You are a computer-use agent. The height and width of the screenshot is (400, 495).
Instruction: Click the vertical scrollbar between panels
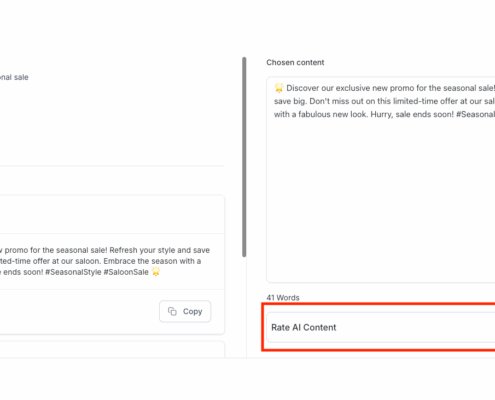(244, 157)
